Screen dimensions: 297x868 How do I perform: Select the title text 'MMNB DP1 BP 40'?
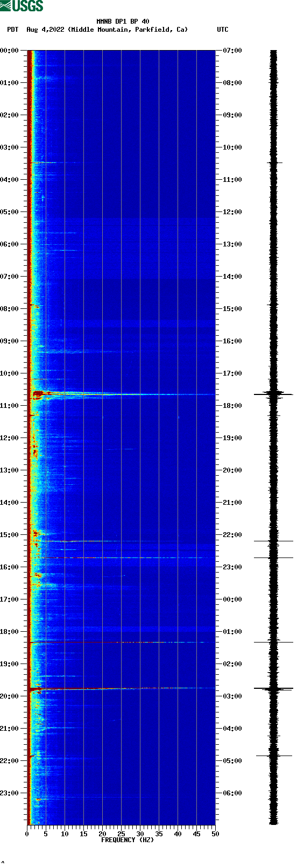tap(123, 22)
